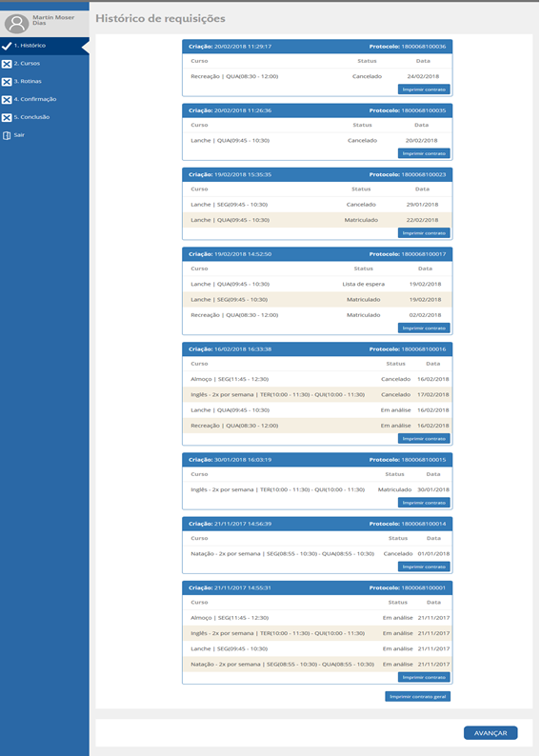Print contract for protocol 1800068100036

coord(424,90)
